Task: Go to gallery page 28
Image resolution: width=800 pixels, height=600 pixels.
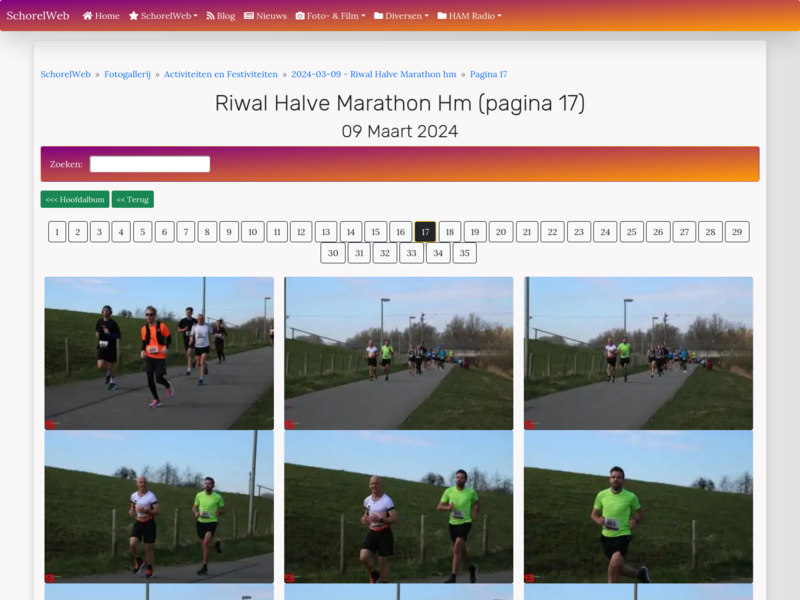Action: pos(710,232)
